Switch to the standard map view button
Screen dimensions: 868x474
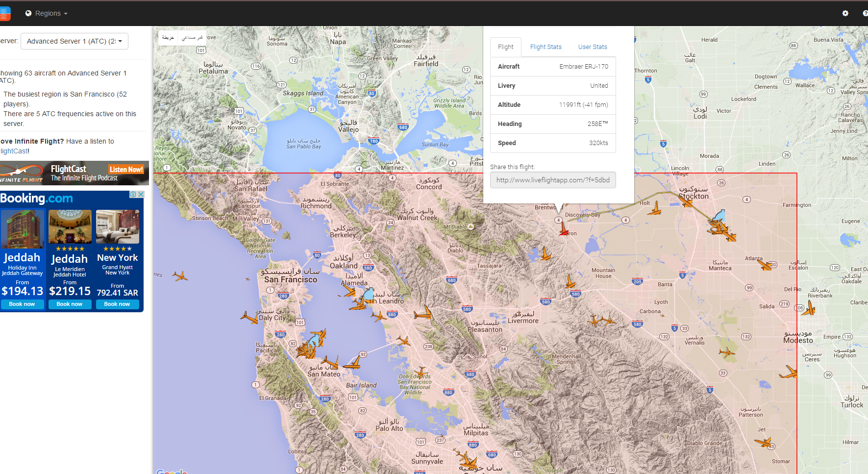click(x=168, y=38)
